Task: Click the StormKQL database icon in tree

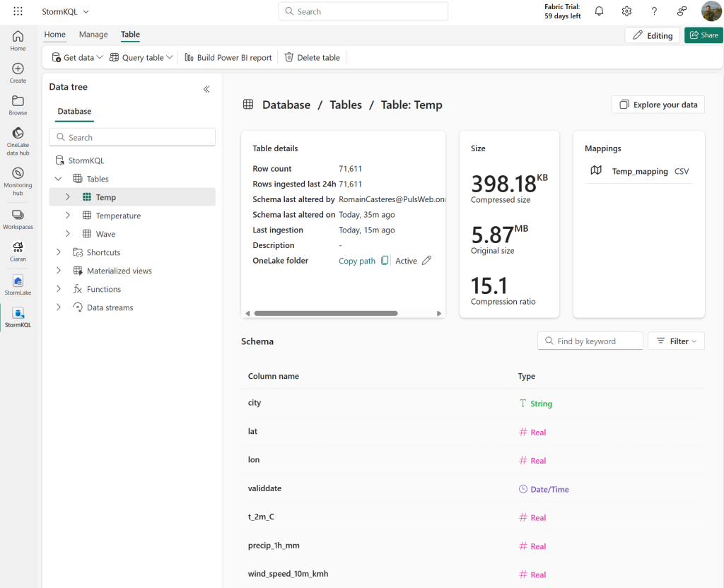Action: tap(59, 160)
